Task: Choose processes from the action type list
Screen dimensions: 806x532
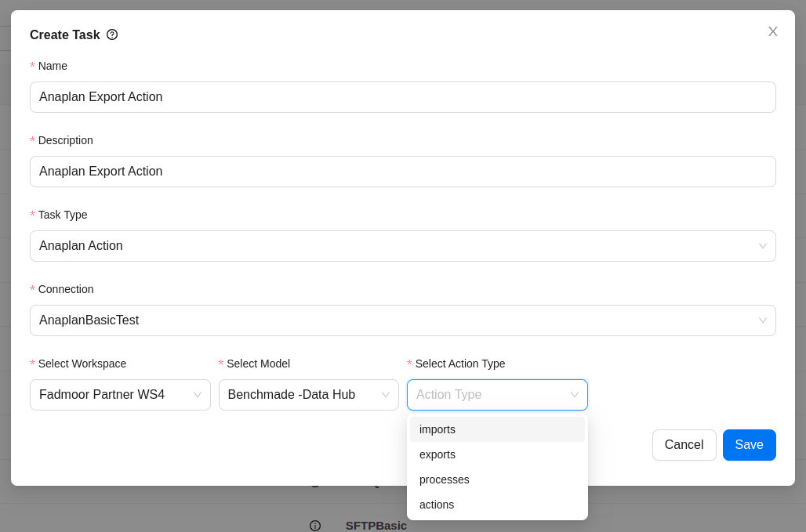Action: [497, 480]
